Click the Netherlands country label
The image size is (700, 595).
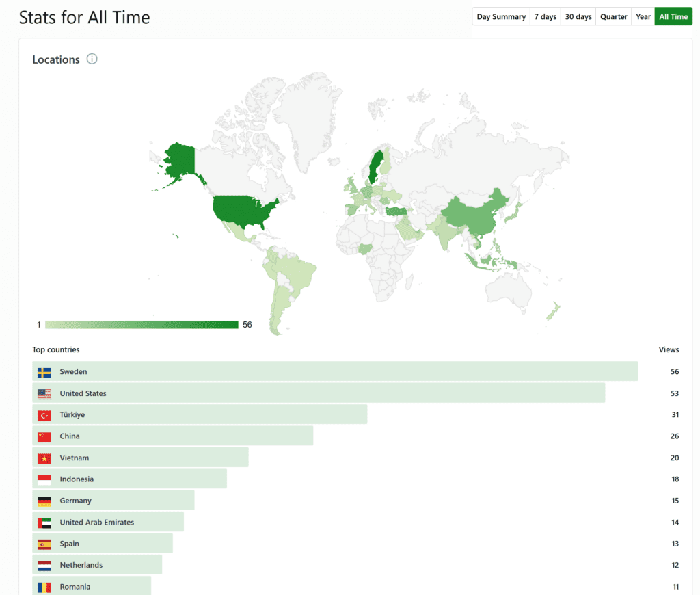tap(81, 566)
